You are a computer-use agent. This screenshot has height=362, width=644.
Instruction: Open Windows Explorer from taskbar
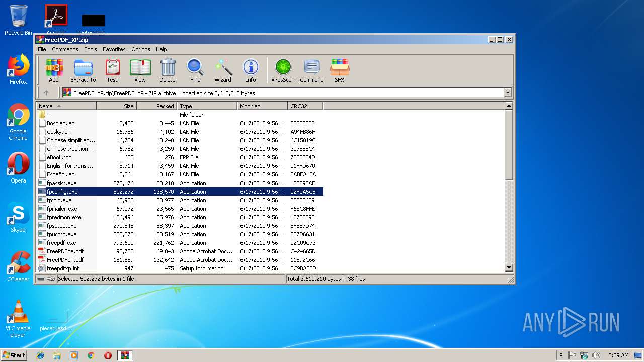coord(57,355)
